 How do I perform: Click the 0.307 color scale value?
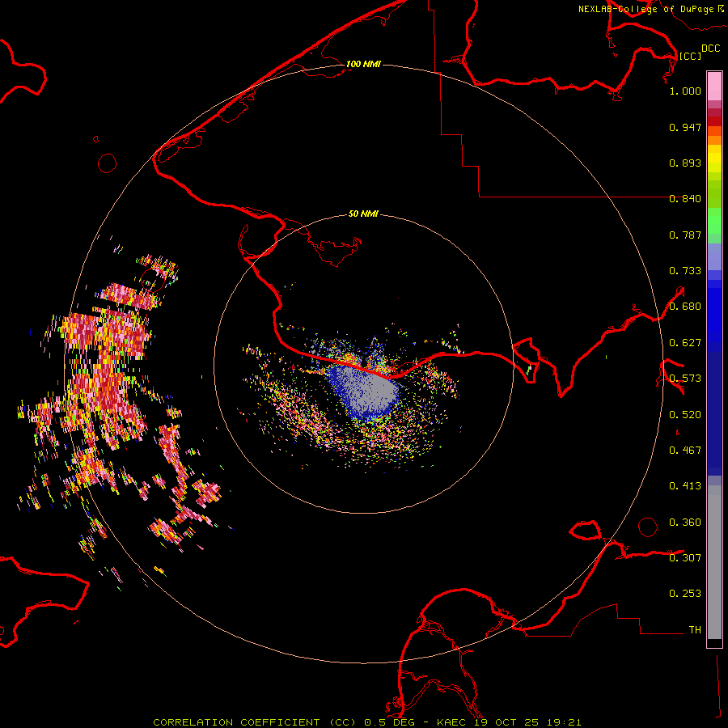(685, 558)
